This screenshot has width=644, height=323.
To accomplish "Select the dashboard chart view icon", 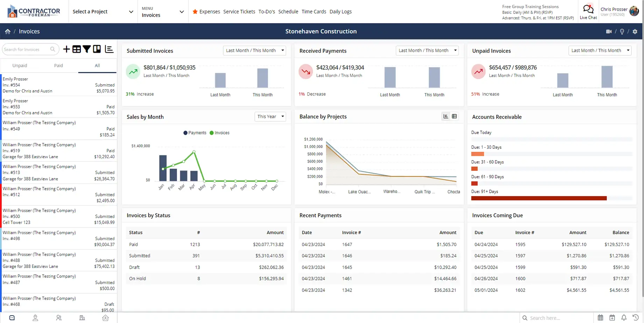I will point(109,49).
